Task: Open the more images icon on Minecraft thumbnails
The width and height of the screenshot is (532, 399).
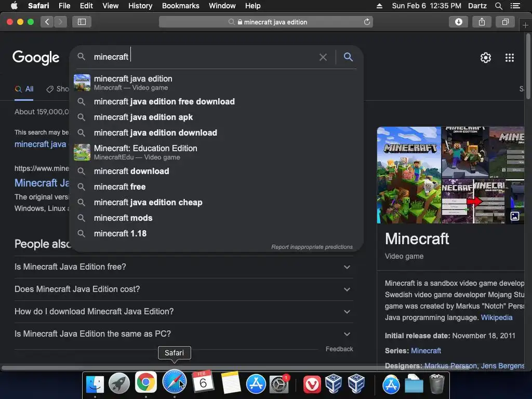Action: pos(515,216)
